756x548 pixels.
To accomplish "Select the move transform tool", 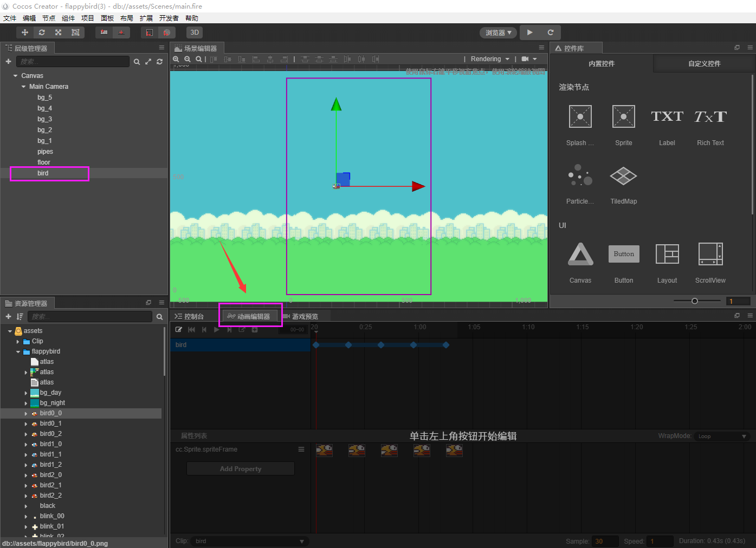I will [x=25, y=32].
